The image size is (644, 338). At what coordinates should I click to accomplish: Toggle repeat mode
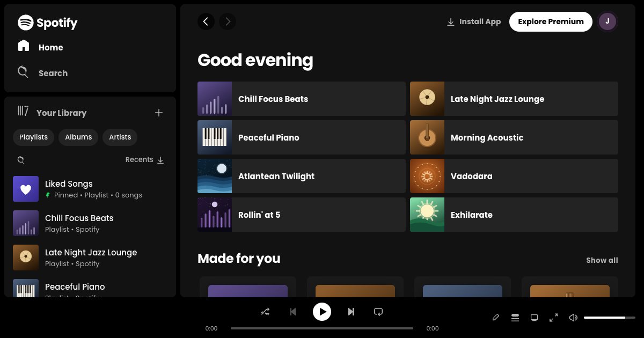pos(378,312)
